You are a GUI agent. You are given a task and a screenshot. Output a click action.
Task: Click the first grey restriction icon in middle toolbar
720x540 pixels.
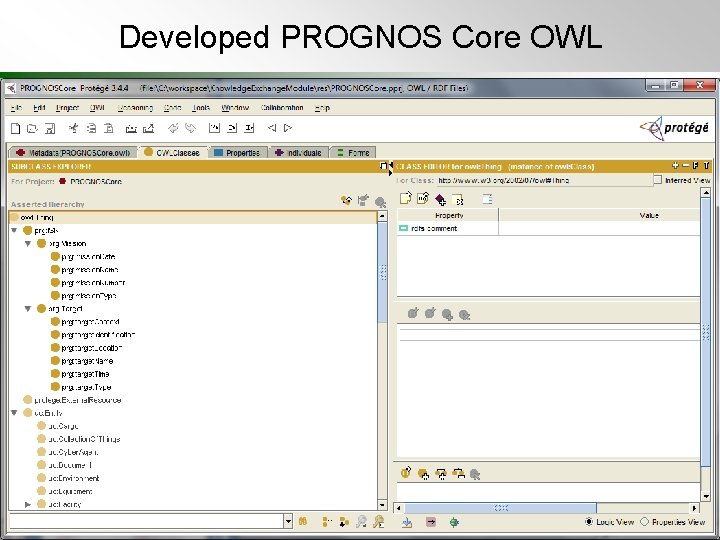pos(413,313)
